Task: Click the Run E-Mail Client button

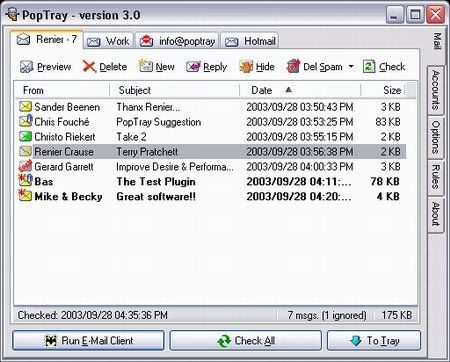Action: click(x=88, y=341)
